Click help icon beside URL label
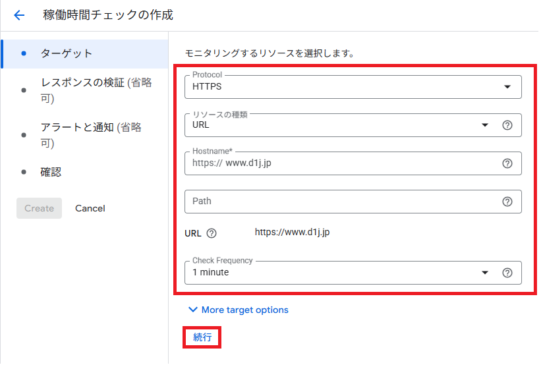539x392 pixels. 212,233
